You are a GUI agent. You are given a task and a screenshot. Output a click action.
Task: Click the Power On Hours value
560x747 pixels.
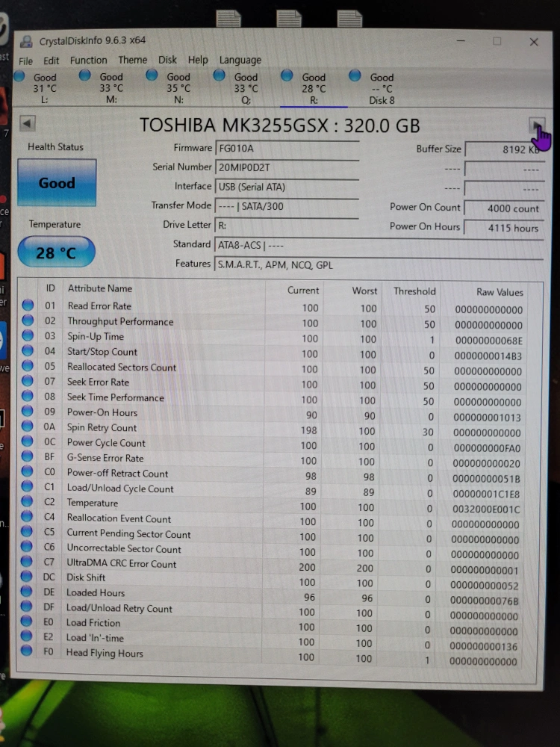click(x=505, y=228)
